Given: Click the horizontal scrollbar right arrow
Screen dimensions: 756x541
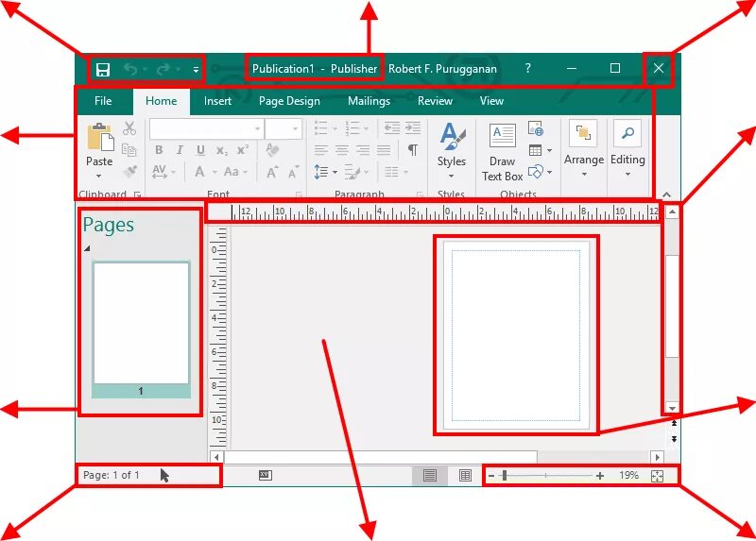Looking at the screenshot, I should pos(657,457).
